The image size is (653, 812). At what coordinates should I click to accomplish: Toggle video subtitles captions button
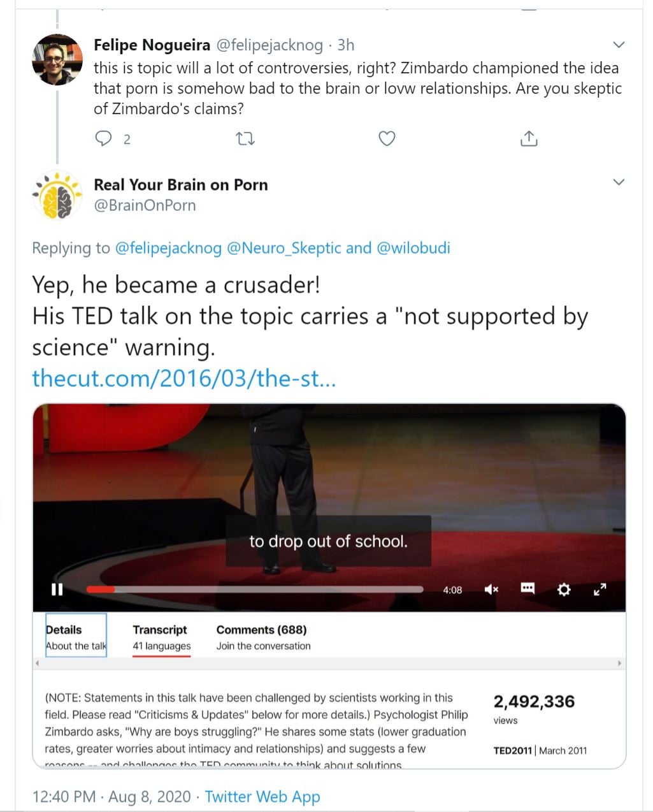coord(527,588)
